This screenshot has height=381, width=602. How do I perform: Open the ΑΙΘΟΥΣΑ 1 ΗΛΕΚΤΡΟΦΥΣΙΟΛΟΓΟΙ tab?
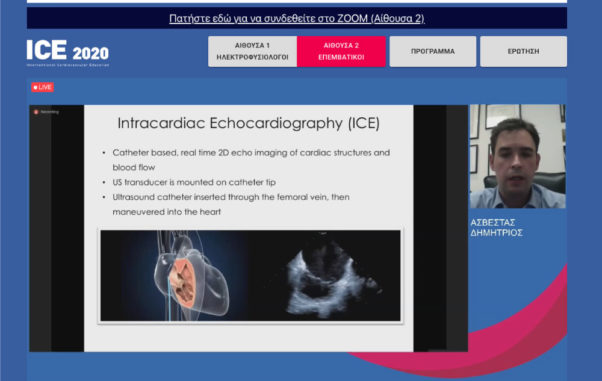tap(252, 51)
